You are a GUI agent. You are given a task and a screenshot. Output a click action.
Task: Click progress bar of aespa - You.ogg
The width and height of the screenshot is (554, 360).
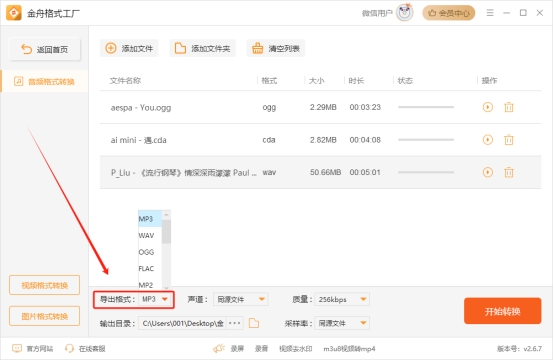coord(426,107)
